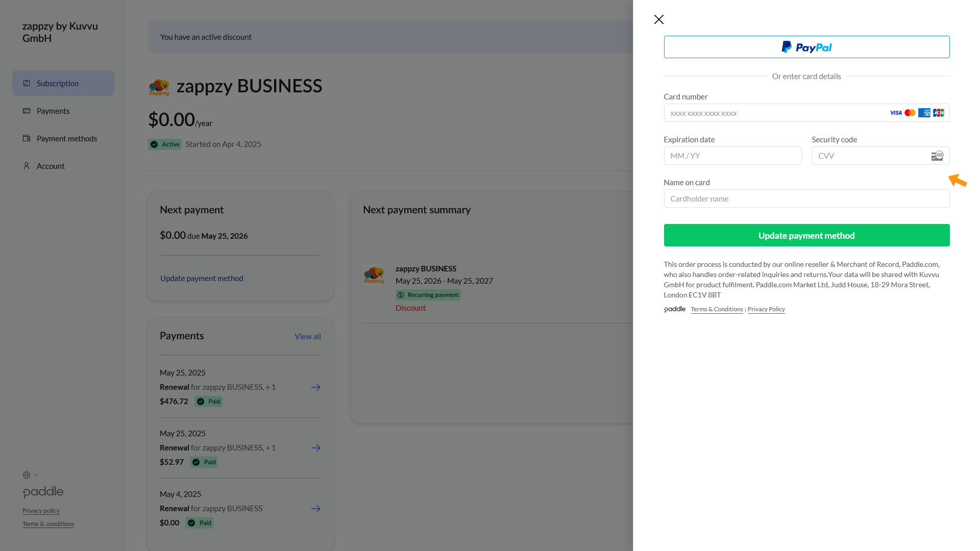Screen dimensions: 980x551
Task: Expand the language globe dropdown
Action: tap(30, 475)
